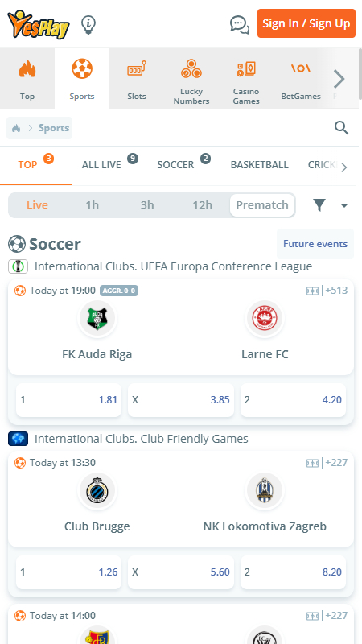Click the search magnifier icon
This screenshot has height=644, width=362.
point(341,128)
